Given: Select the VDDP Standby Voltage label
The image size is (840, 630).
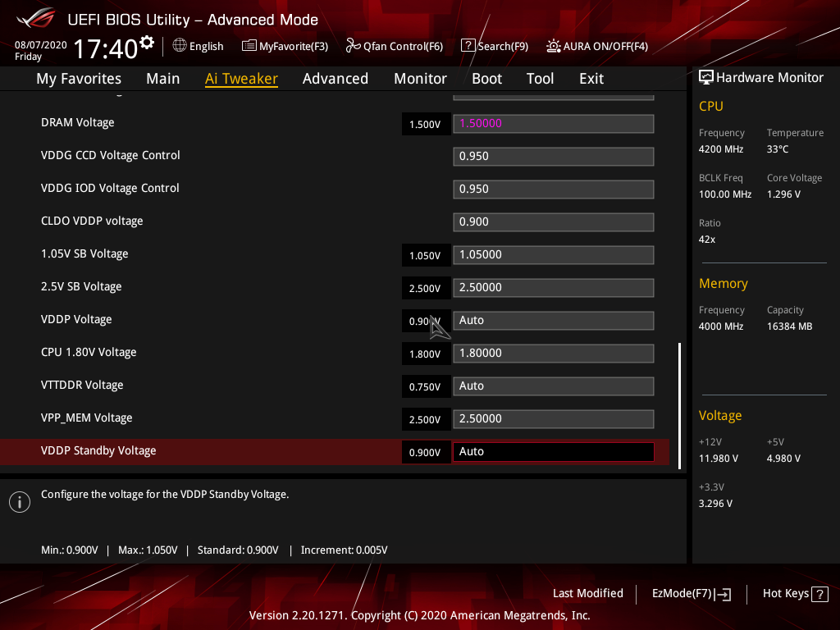Looking at the screenshot, I should [x=98, y=450].
